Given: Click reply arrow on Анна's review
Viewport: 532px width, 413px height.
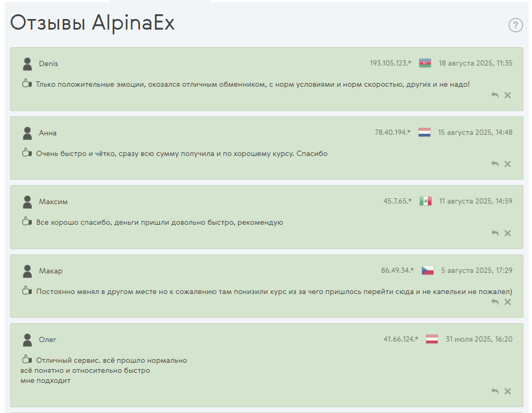Looking at the screenshot, I should point(495,164).
